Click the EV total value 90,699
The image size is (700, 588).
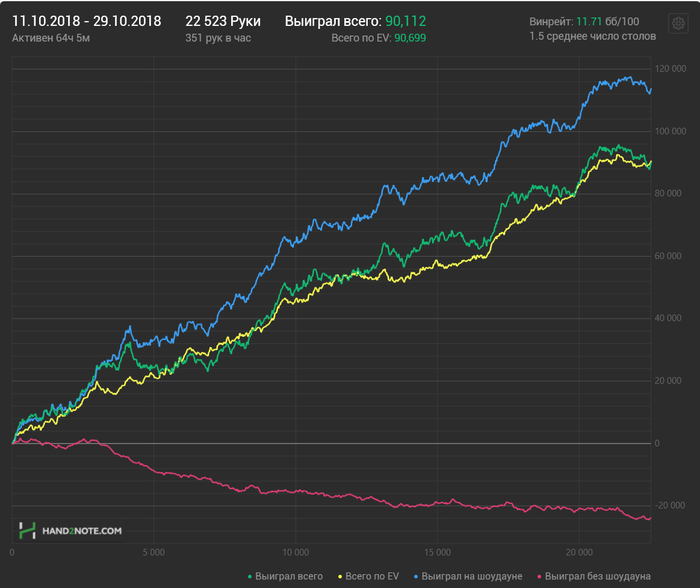point(410,38)
